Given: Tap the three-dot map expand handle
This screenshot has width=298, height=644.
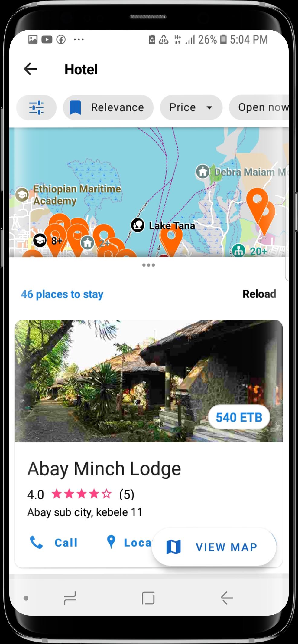Looking at the screenshot, I should (x=148, y=265).
